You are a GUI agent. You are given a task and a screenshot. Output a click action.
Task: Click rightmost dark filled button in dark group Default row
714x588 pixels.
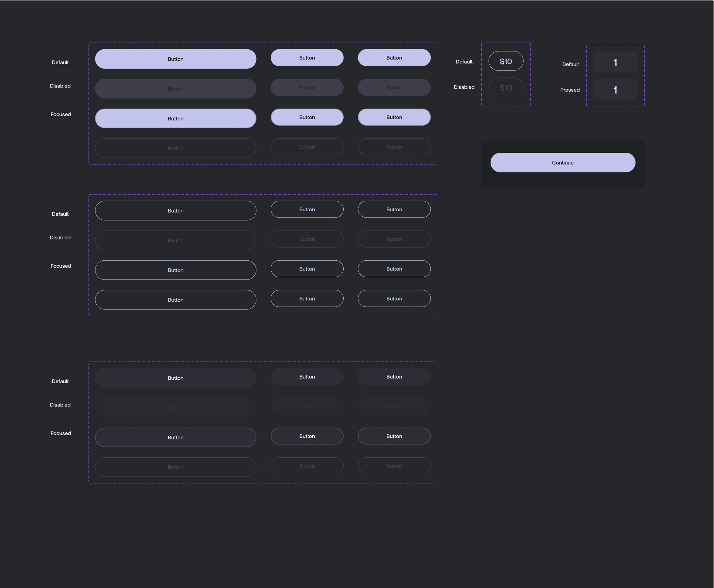click(394, 377)
